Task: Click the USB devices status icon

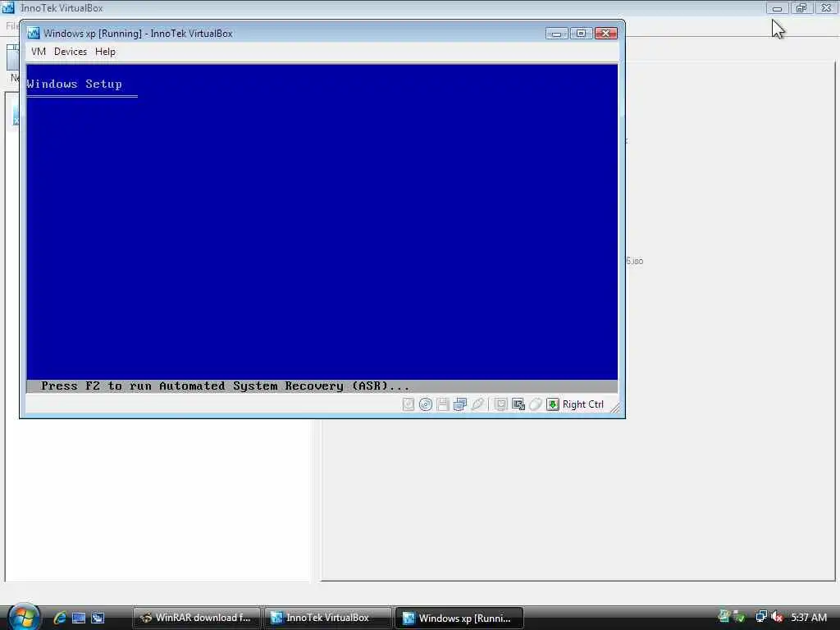Action: click(477, 404)
